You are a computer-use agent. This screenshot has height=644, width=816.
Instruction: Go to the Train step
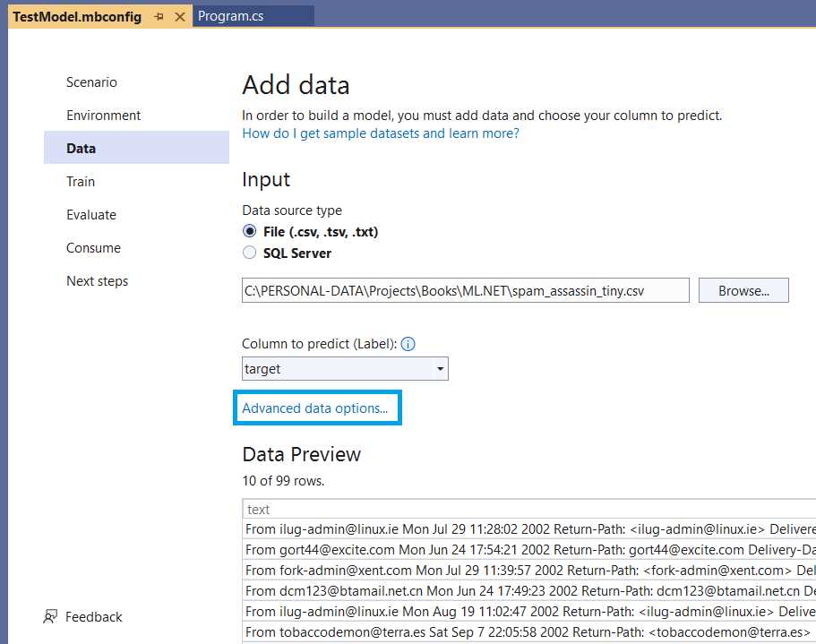[80, 181]
